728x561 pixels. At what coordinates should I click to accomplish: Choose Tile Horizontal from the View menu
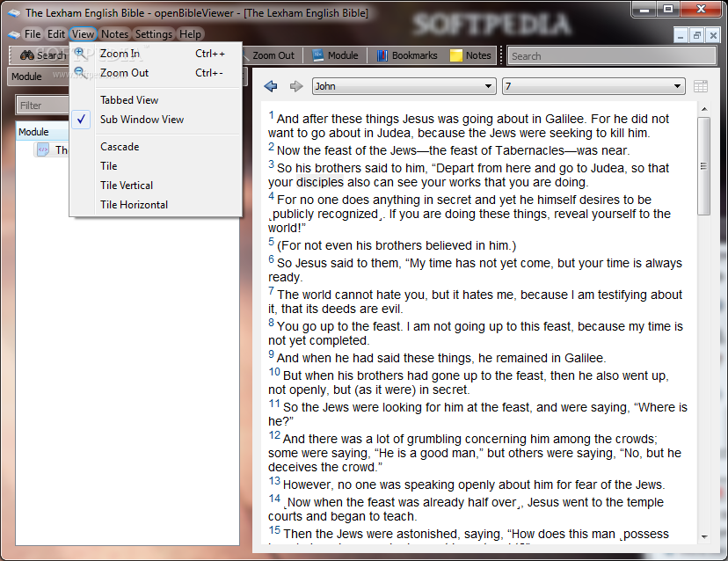(156, 205)
